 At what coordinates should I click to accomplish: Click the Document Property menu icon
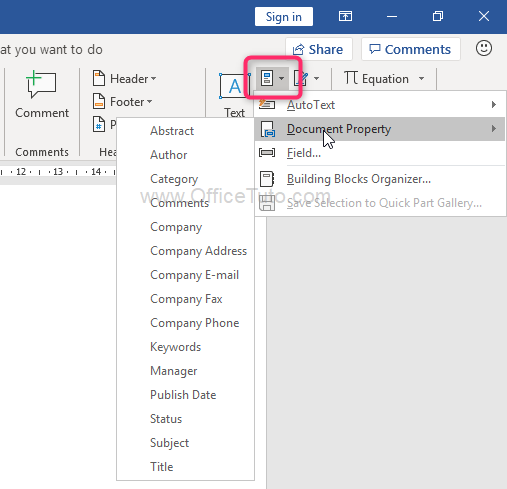(x=267, y=129)
